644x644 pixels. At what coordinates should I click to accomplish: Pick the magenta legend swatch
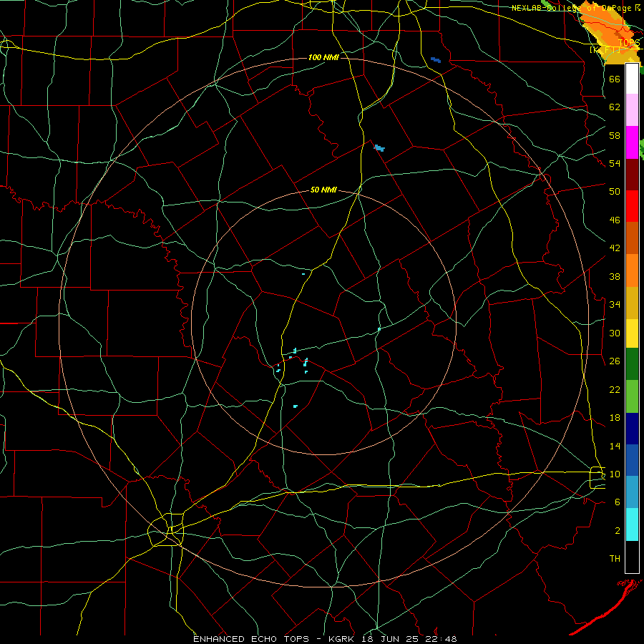coord(632,142)
